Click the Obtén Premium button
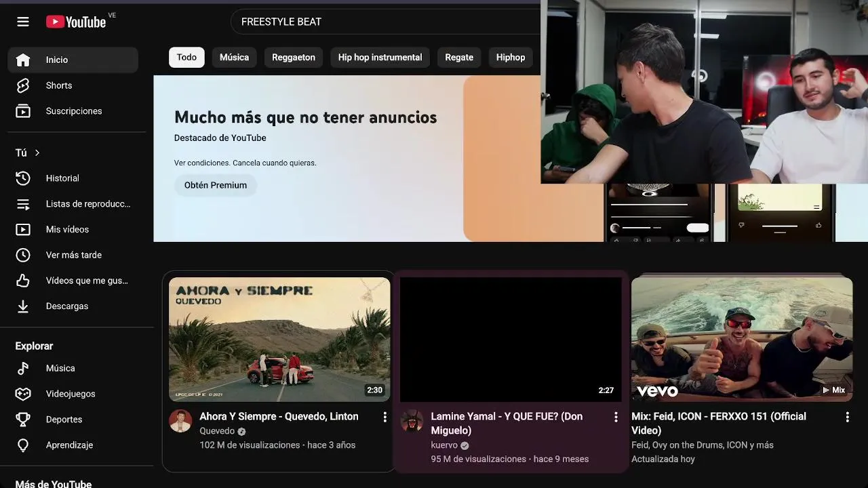The height and width of the screenshot is (488, 868). click(216, 185)
